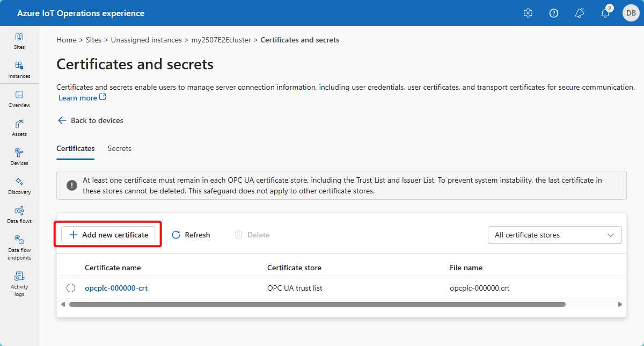Open the feedback megaphone icon

[x=580, y=13]
